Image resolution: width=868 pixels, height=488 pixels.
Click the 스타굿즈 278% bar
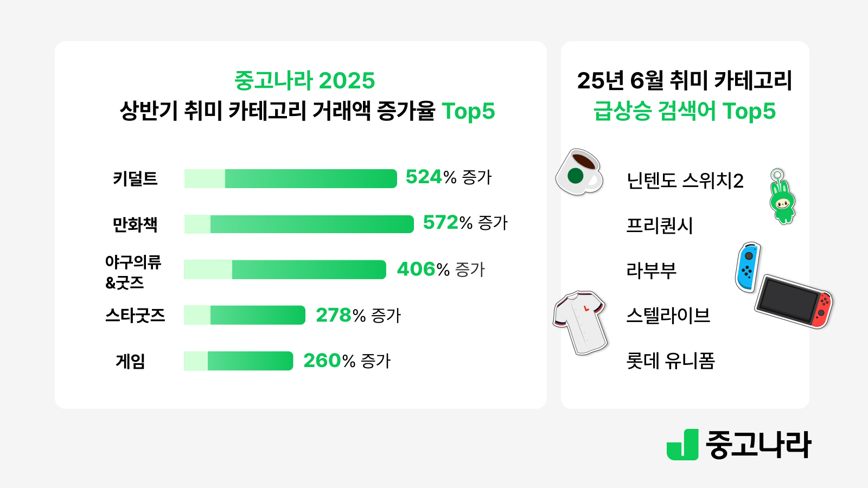[x=245, y=316]
